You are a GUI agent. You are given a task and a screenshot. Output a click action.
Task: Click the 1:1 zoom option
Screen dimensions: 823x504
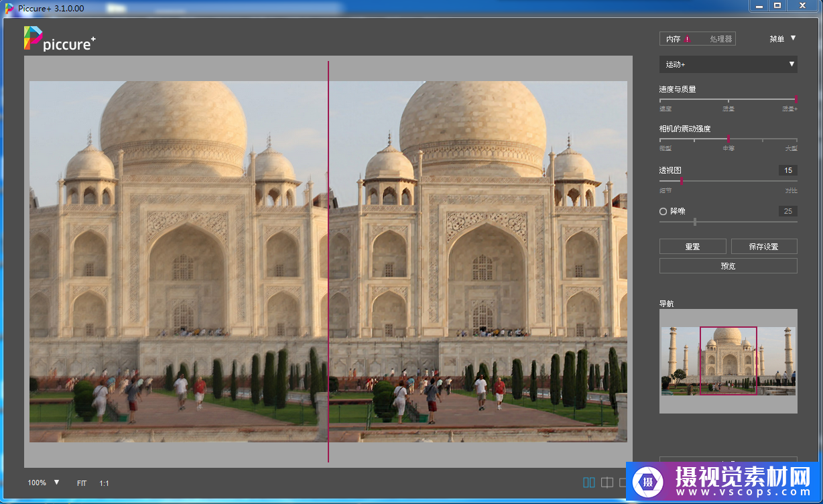105,483
